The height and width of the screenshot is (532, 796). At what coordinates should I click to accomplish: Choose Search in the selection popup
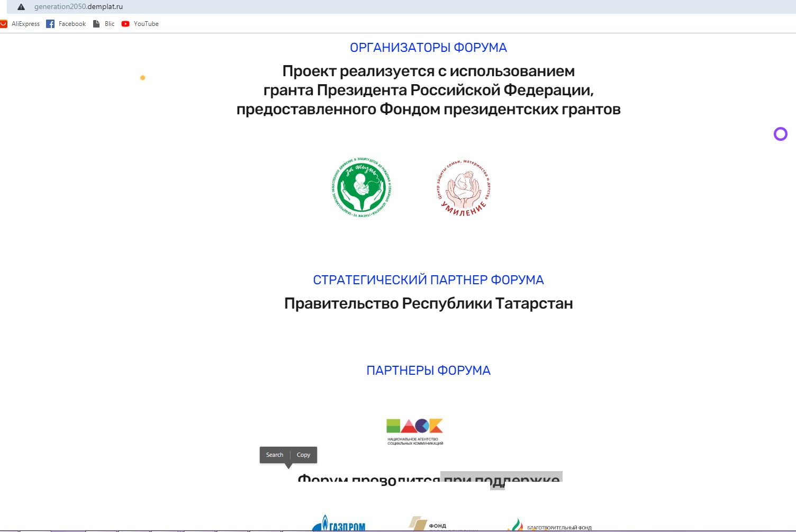pyautogui.click(x=274, y=455)
